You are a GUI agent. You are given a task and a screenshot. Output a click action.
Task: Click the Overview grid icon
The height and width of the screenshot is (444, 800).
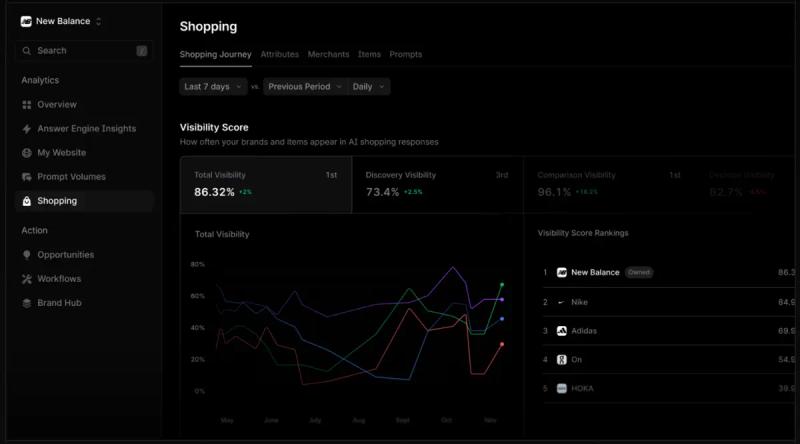27,105
